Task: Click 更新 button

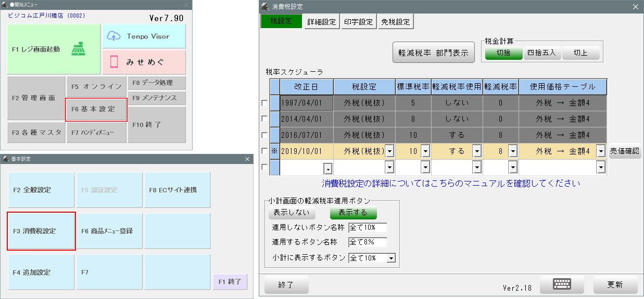Action: [615, 285]
